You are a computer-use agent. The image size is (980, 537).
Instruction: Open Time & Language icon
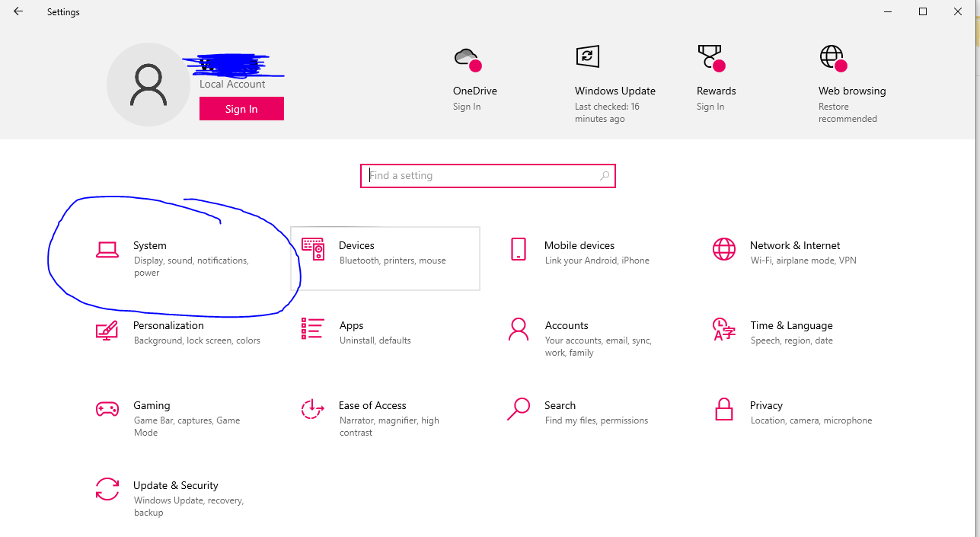click(724, 329)
